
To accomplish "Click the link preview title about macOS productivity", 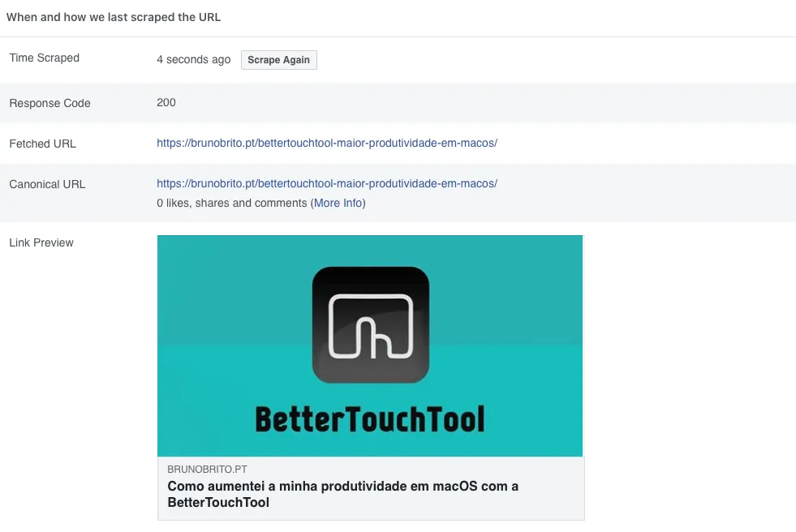I will [342, 494].
